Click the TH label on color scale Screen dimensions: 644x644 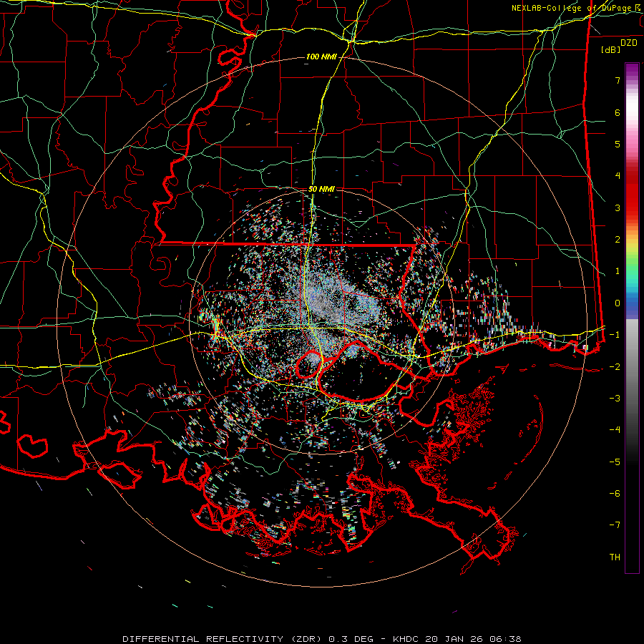coord(615,557)
